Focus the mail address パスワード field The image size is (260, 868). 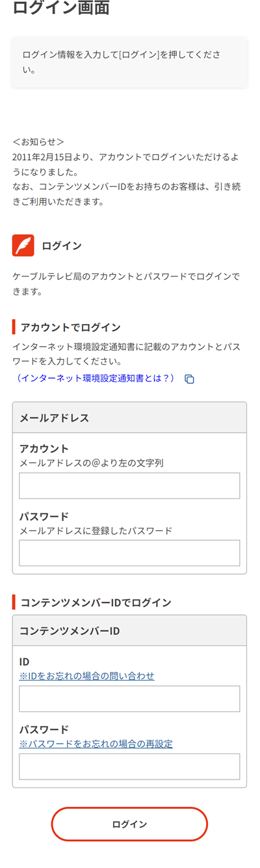pos(129,553)
